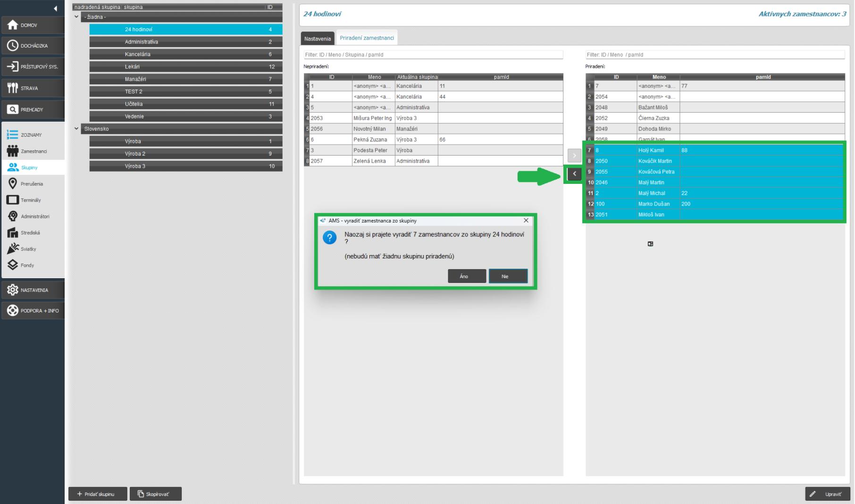Image resolution: width=855 pixels, height=504 pixels.
Task: Confirm removal with the Áno button
Action: 466,276
